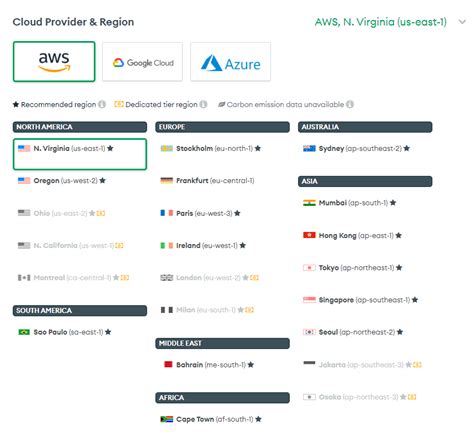Click the Cloud Provider & Region heading

tap(73, 22)
